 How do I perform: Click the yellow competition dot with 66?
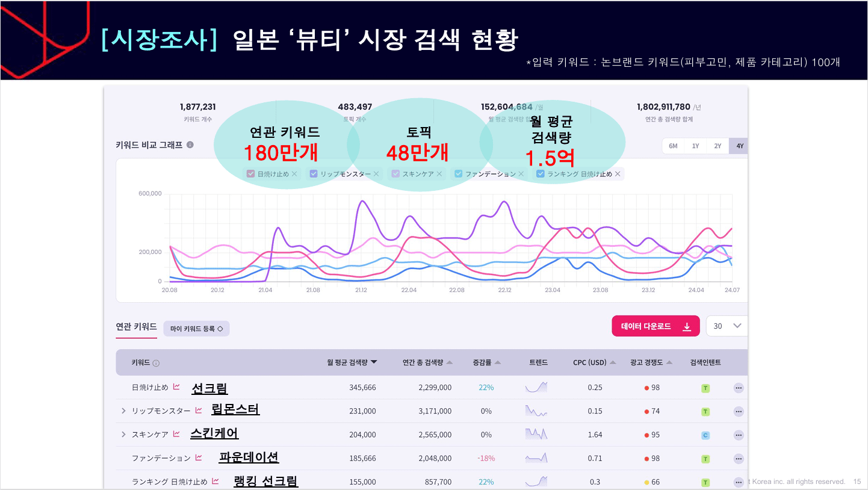tap(646, 482)
